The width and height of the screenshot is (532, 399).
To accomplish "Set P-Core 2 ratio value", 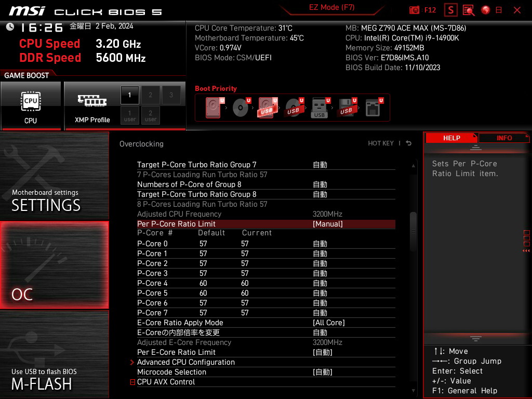I will click(x=320, y=263).
